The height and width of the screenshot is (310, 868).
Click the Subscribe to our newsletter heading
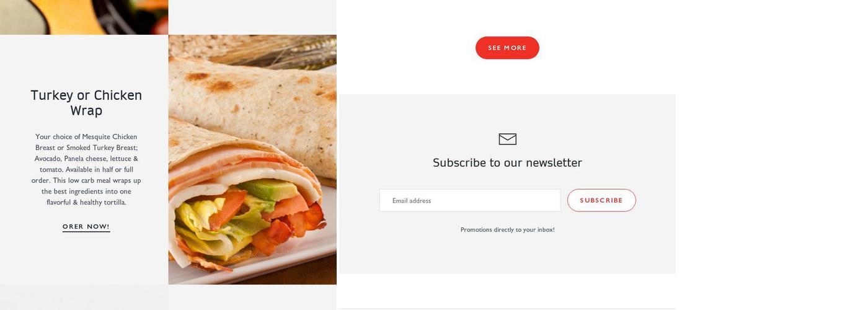507,162
